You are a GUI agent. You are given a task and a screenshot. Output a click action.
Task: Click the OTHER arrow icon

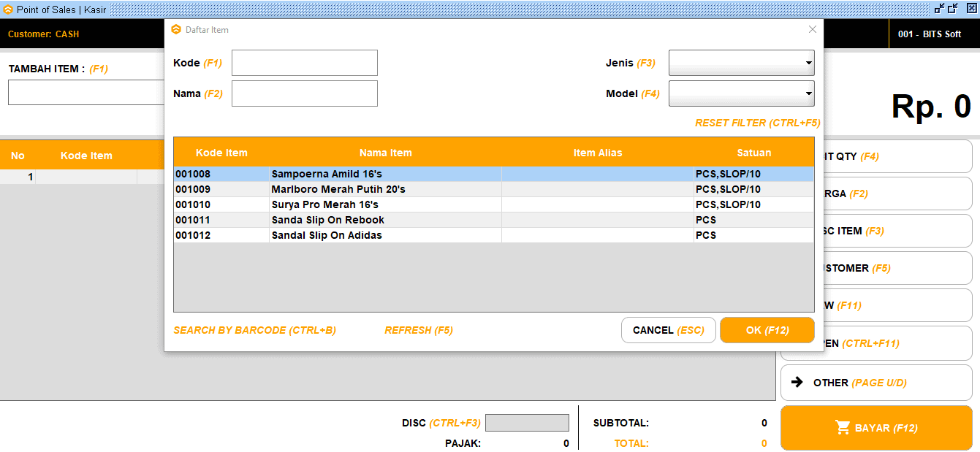(798, 383)
